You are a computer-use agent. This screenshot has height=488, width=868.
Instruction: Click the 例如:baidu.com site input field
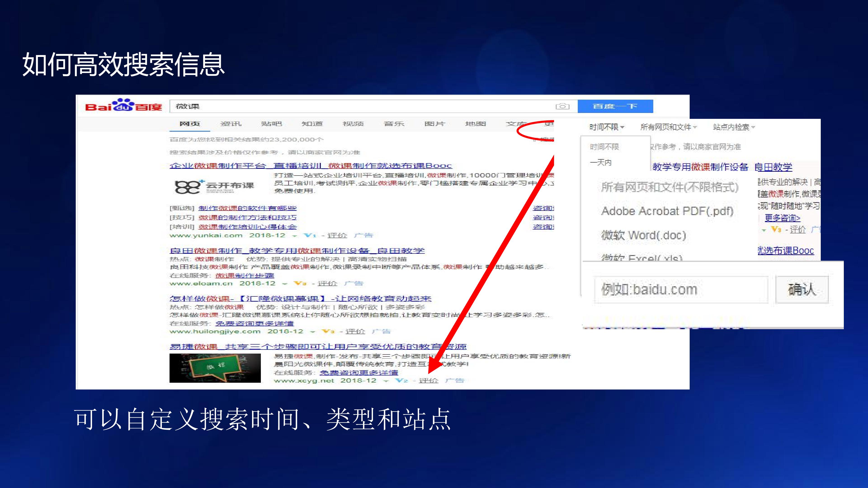pos(681,290)
